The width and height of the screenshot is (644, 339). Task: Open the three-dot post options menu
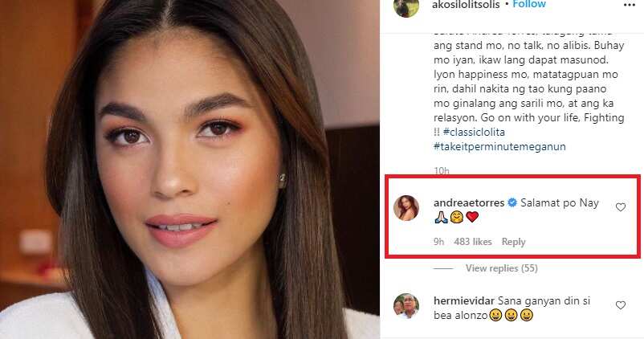point(630,5)
